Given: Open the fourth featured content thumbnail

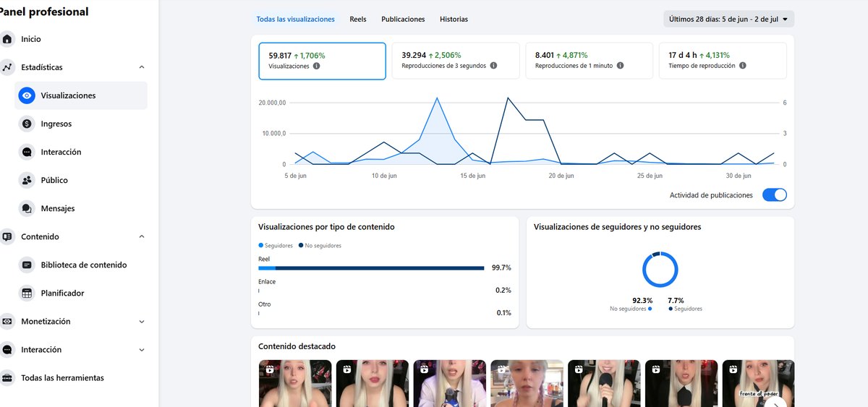Looking at the screenshot, I should (527, 383).
